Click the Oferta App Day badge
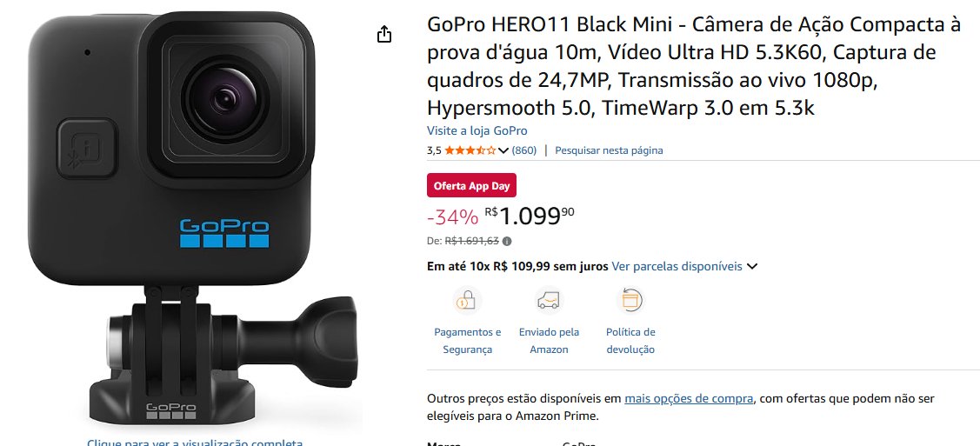 coord(472,185)
